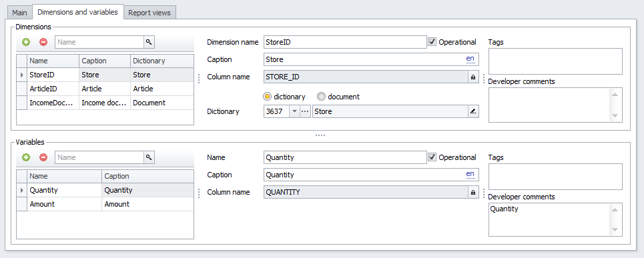Focus the Variables name search field

click(99, 157)
